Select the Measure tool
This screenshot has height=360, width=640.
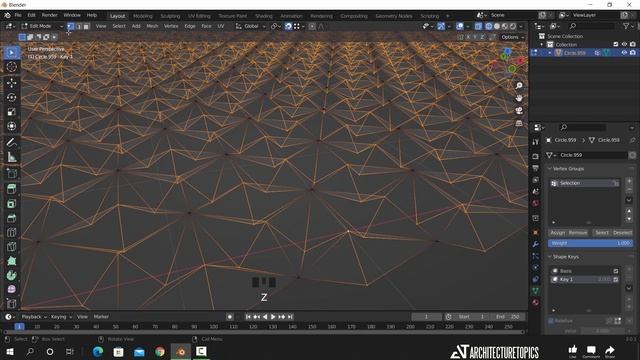click(11, 157)
